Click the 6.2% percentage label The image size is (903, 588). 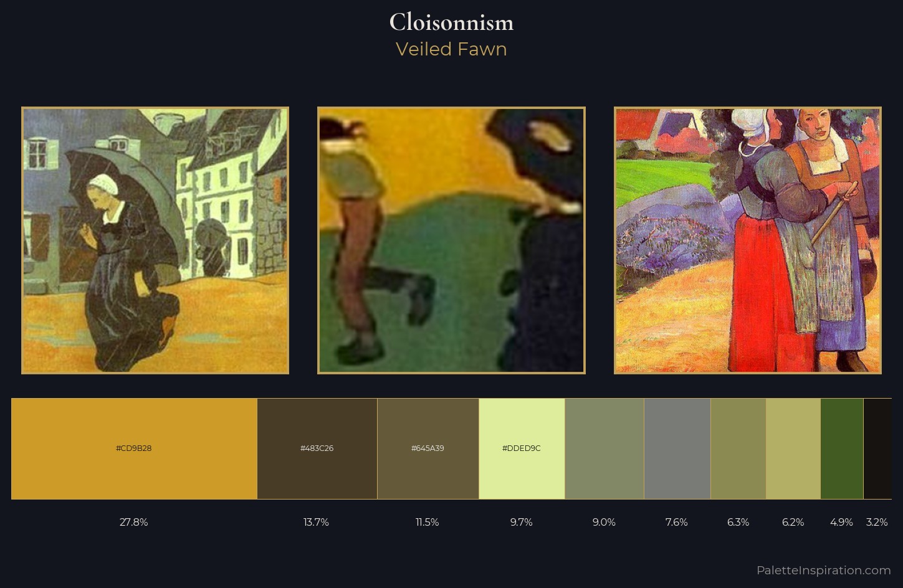pos(793,522)
